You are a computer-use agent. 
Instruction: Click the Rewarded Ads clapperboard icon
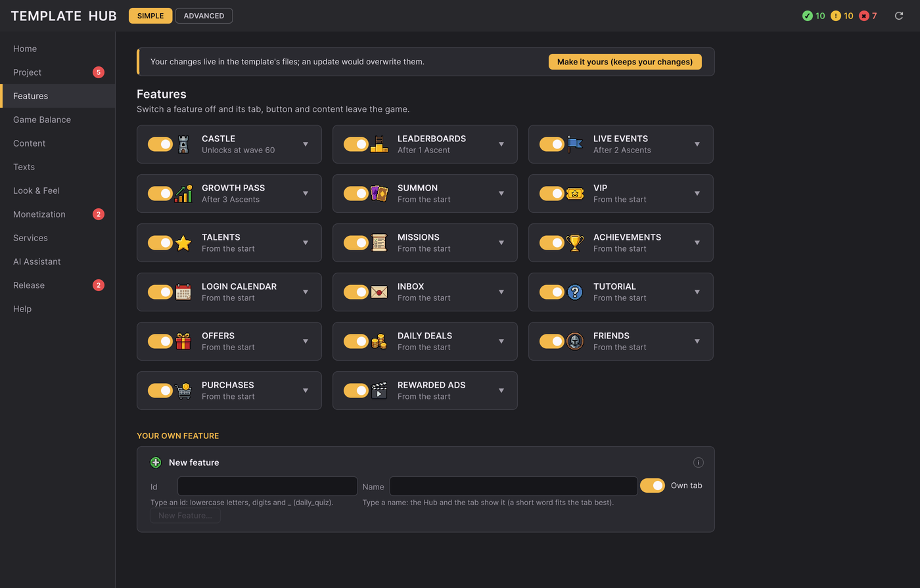coord(379,390)
